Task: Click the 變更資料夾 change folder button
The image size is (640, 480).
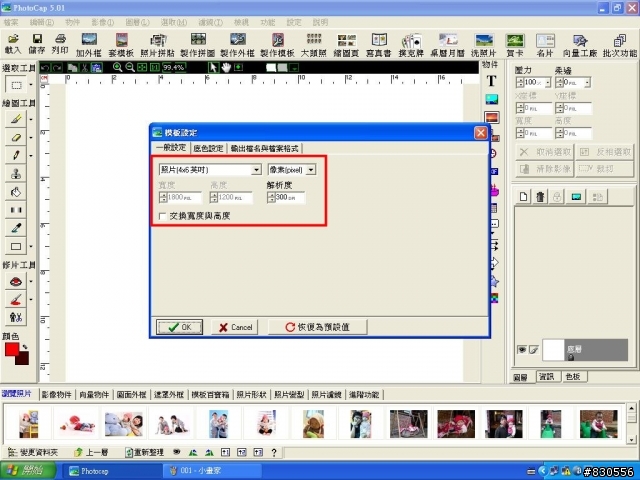Action: tap(34, 452)
